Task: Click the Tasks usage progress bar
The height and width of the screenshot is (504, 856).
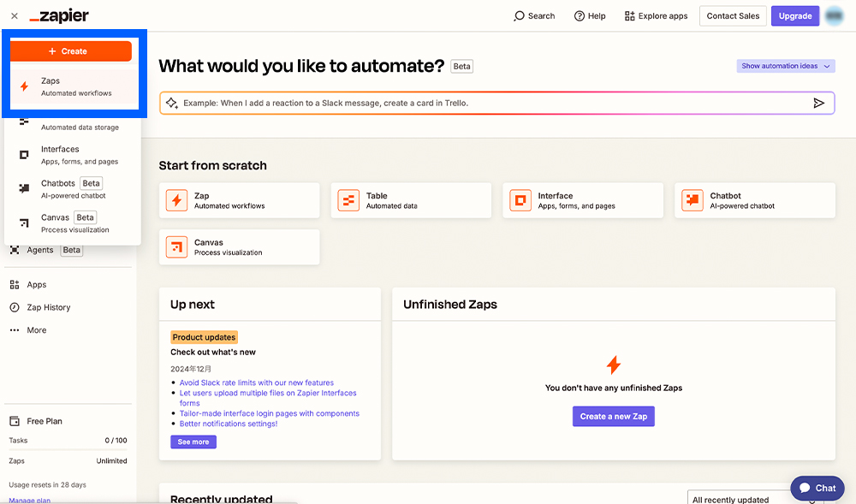Action: 68,449
